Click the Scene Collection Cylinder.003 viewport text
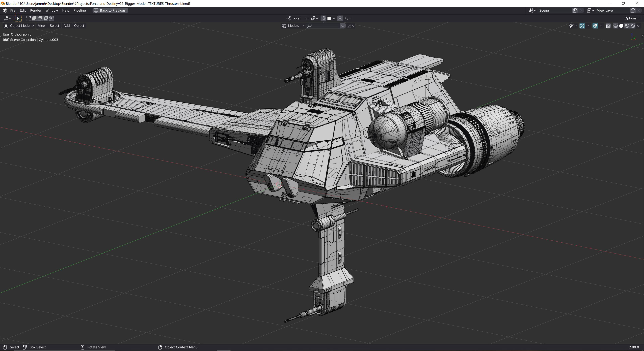Viewport: 644px width, 351px height. click(x=31, y=40)
